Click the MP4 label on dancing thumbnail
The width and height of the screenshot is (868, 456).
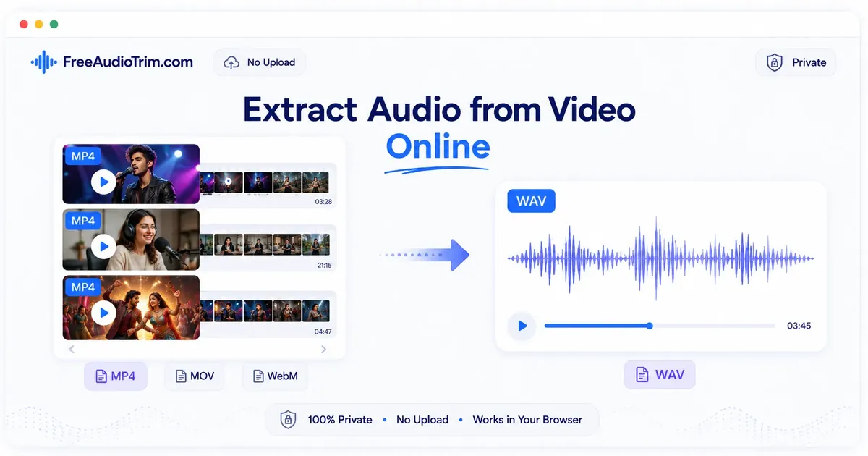(x=83, y=287)
